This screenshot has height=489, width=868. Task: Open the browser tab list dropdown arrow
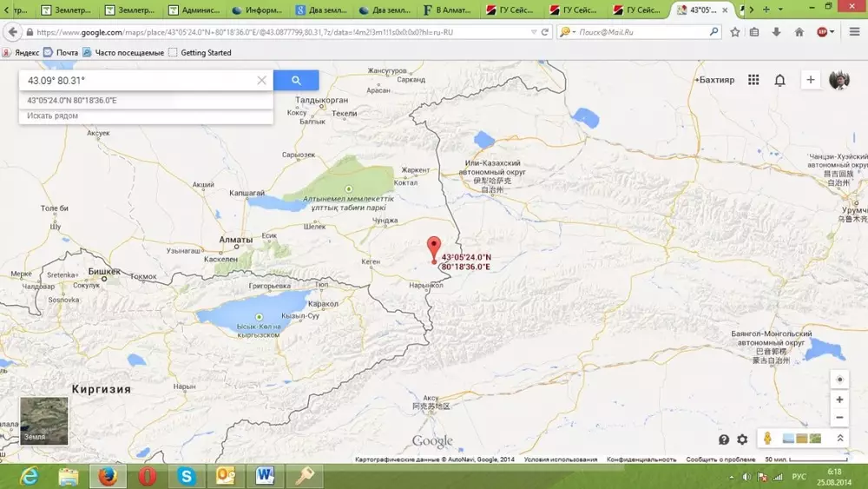[779, 10]
